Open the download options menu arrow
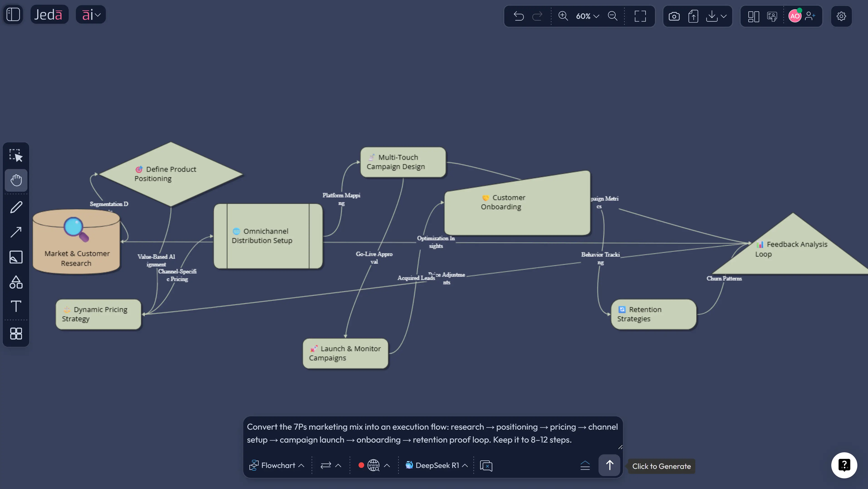Image resolution: width=868 pixels, height=489 pixels. [723, 16]
